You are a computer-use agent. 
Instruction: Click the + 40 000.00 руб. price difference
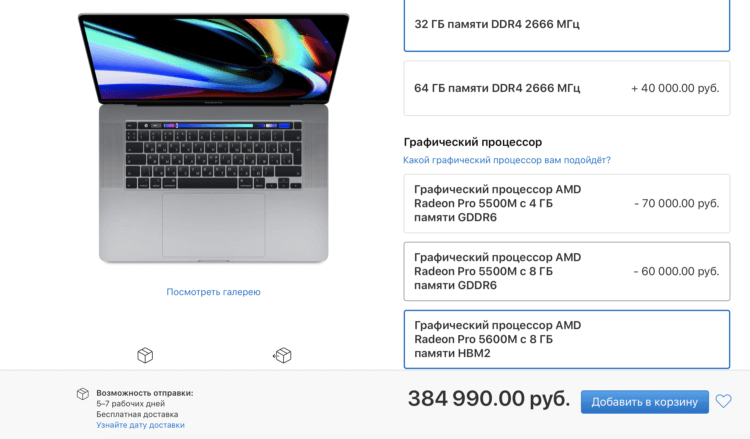pyautogui.click(x=675, y=88)
